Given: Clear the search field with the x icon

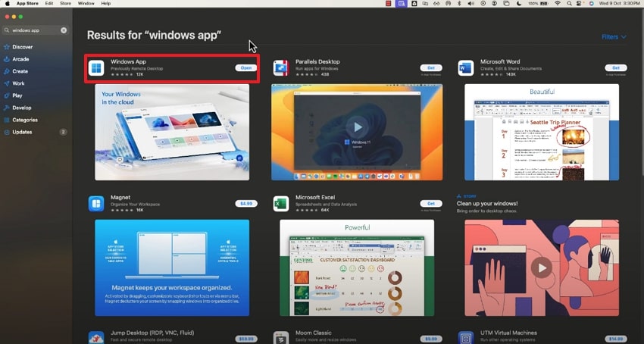Looking at the screenshot, I should click(x=64, y=30).
